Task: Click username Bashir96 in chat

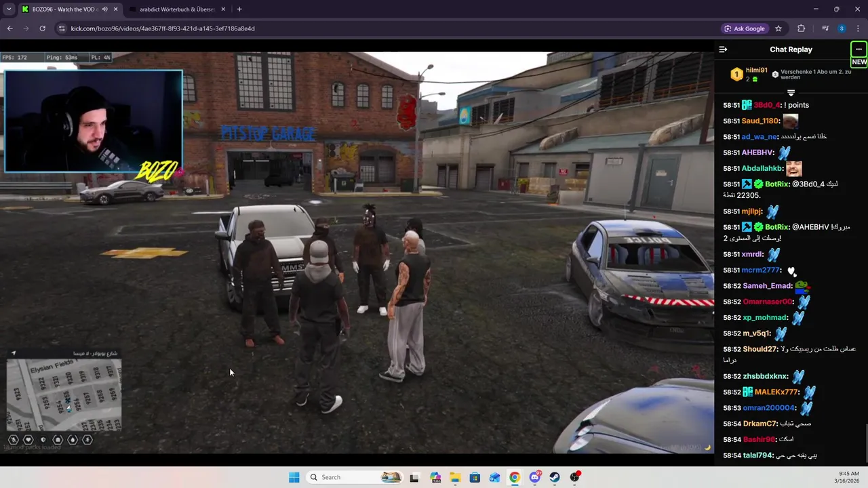Action: click(759, 439)
